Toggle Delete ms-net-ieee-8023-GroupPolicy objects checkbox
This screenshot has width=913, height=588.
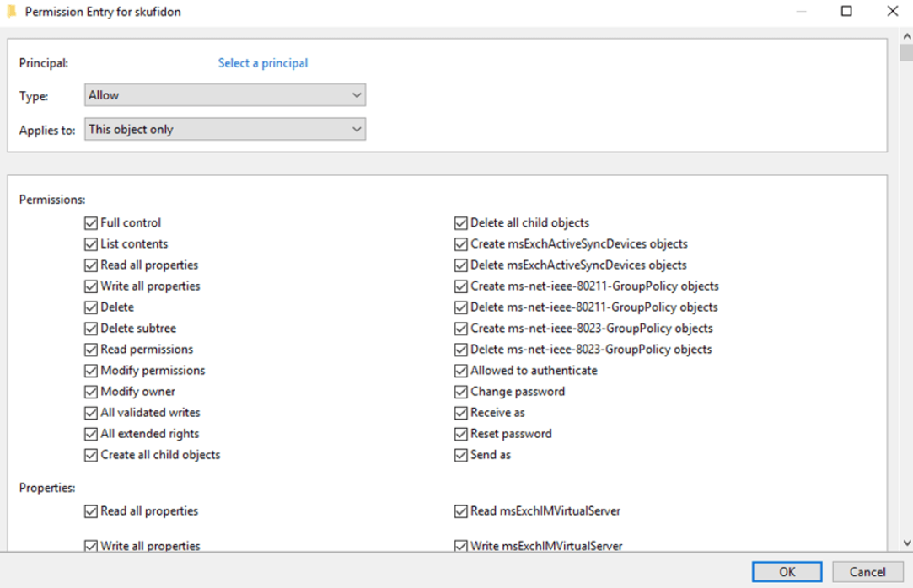(460, 350)
